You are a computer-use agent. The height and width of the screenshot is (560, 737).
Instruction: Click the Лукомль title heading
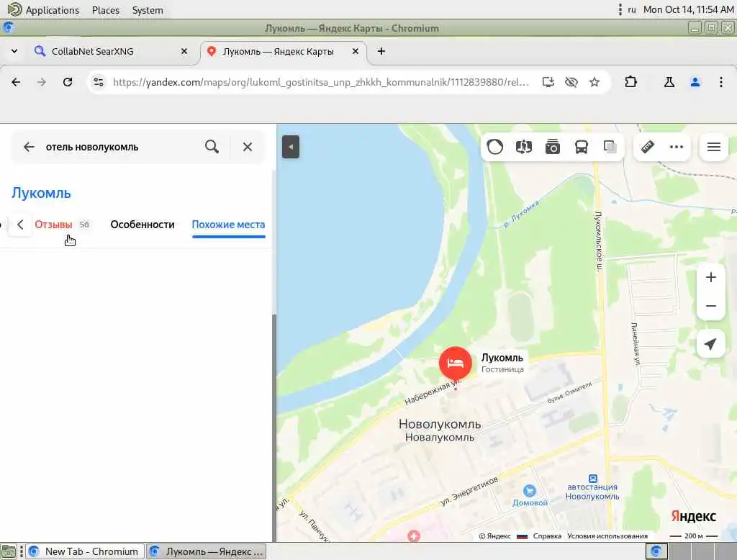tap(41, 193)
